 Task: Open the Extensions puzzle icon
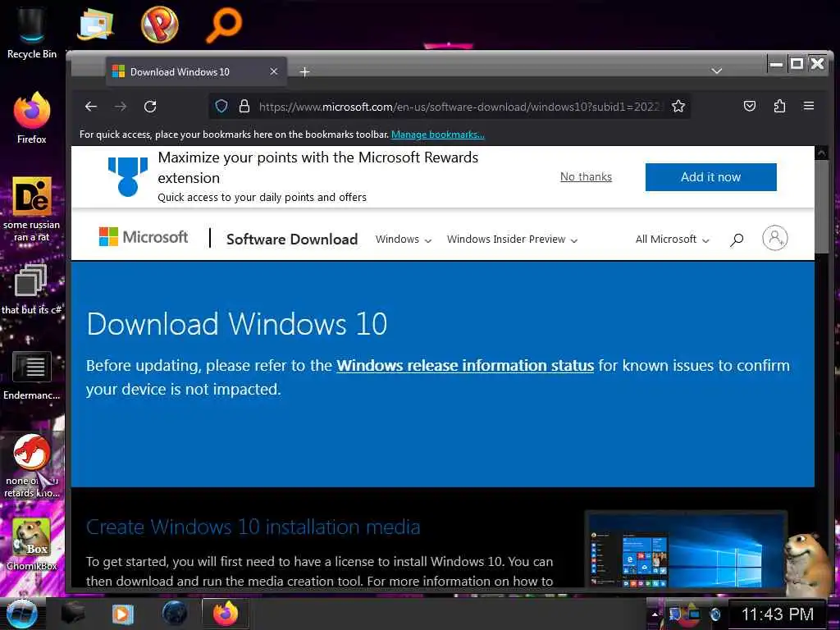(779, 106)
